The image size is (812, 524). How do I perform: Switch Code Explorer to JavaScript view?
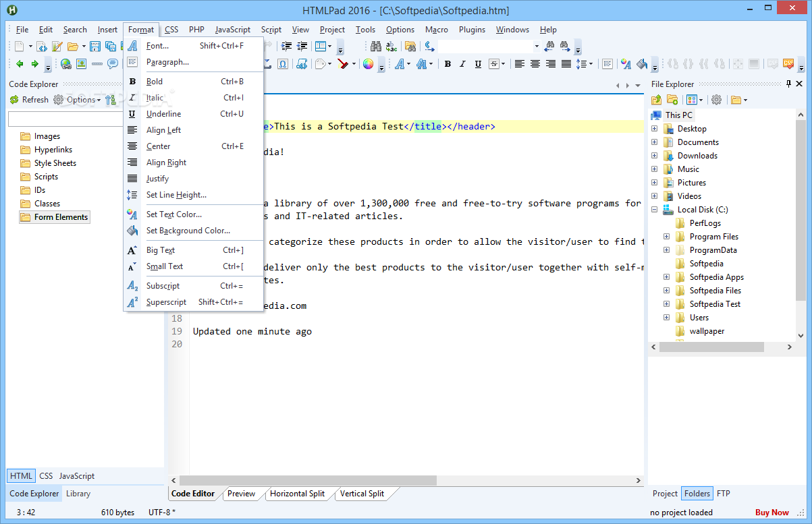pos(77,476)
